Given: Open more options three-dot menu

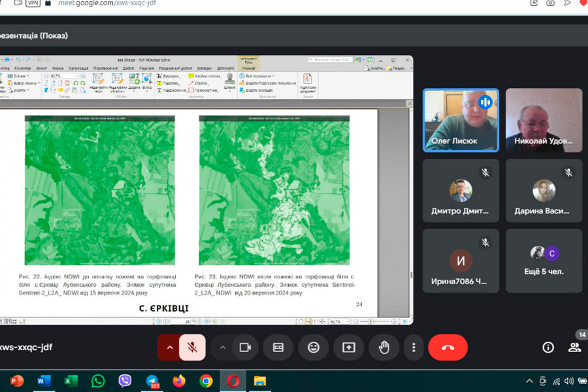Looking at the screenshot, I should [x=414, y=348].
